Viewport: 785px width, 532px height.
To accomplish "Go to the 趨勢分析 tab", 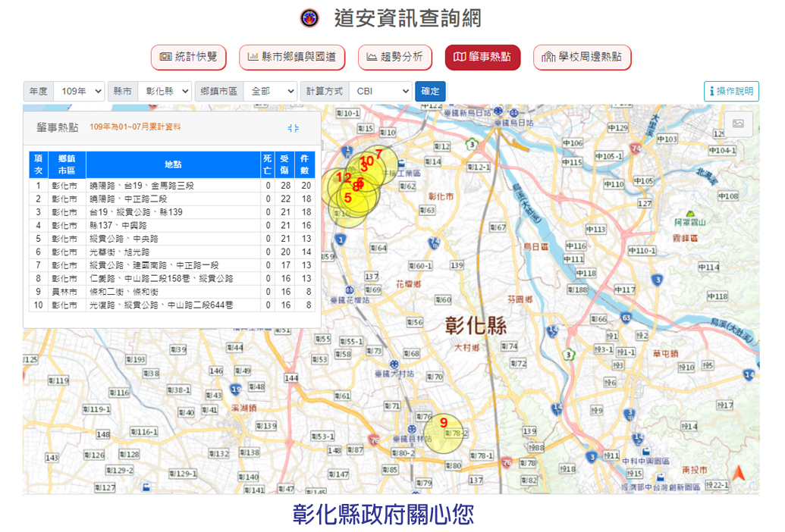I will click(x=394, y=57).
